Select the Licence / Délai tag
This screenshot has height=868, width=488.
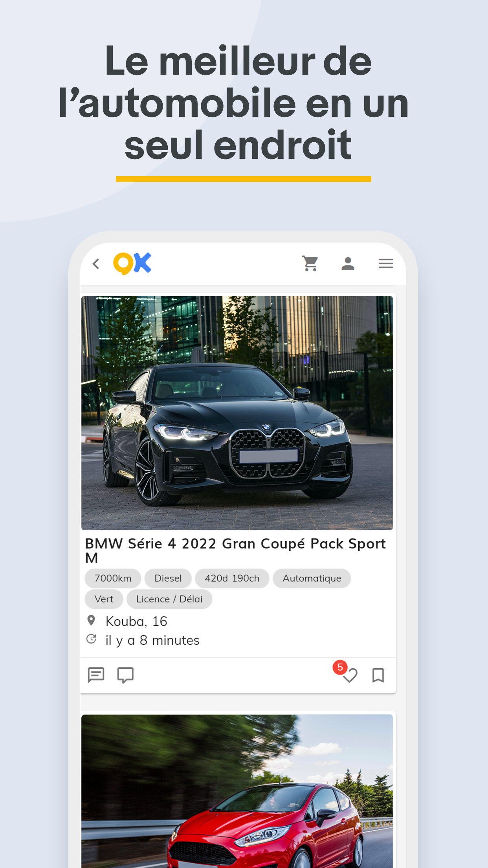(x=169, y=599)
